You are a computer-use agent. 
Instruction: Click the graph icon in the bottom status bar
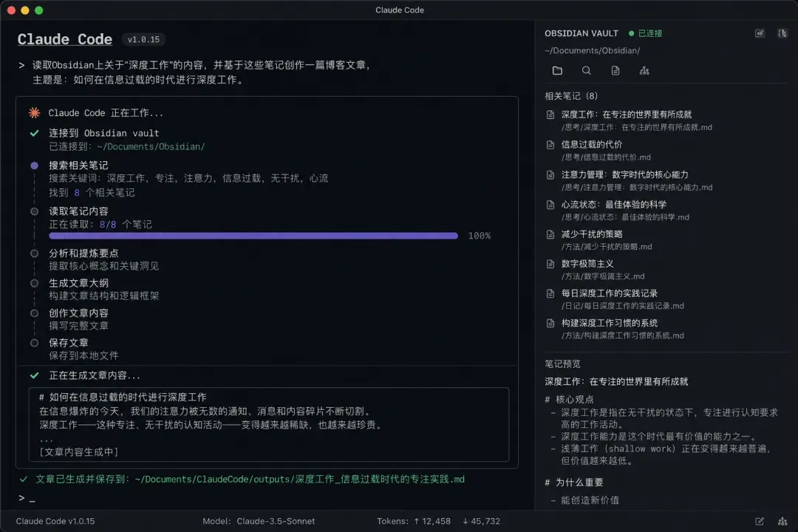pos(782,522)
